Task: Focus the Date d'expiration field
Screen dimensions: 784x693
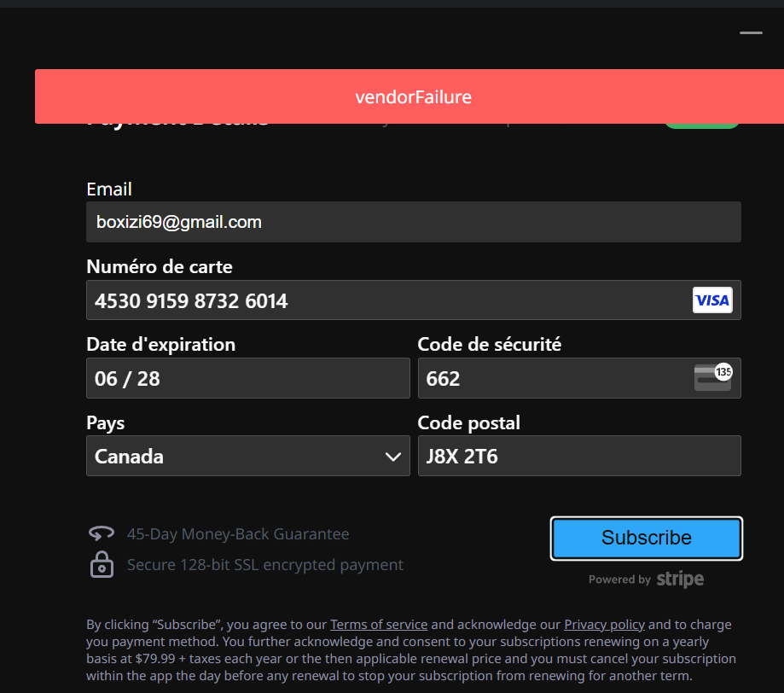Action: coord(248,378)
